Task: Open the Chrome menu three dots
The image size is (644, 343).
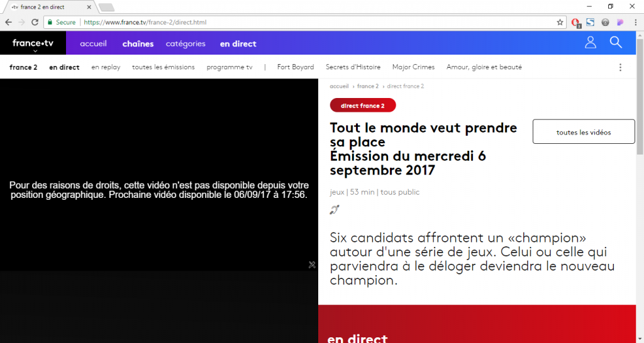Action: 635,22
